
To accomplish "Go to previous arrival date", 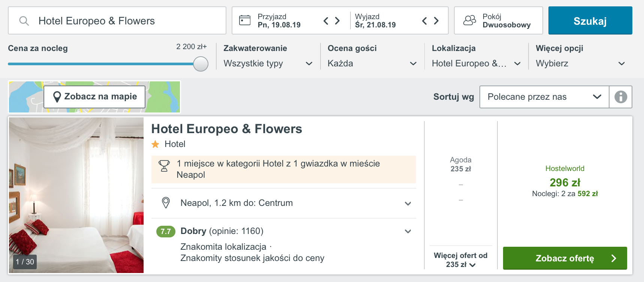I will pyautogui.click(x=326, y=21).
